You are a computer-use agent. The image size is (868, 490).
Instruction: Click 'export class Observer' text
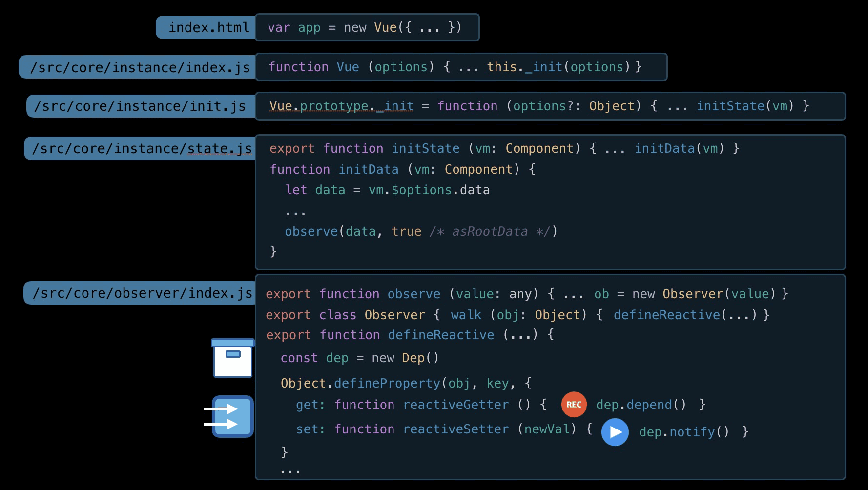click(346, 315)
